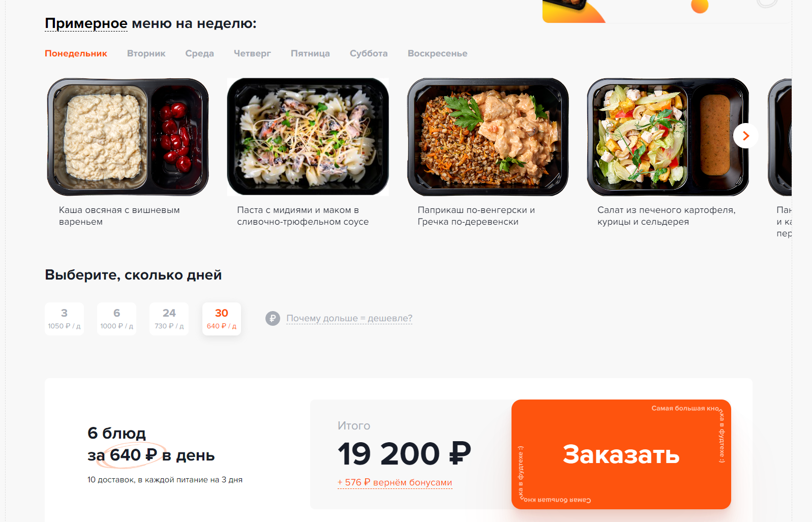Switch to Пятница menu tab

click(310, 53)
